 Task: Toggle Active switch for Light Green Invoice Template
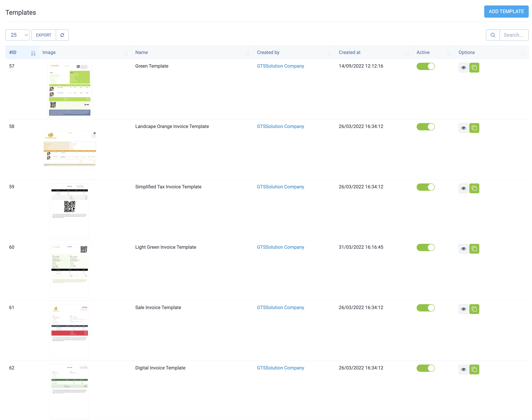pyautogui.click(x=426, y=247)
